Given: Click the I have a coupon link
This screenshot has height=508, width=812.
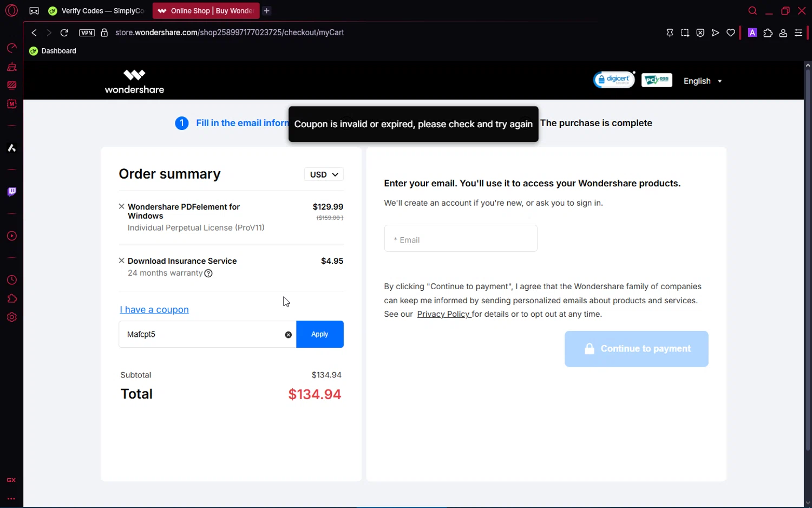Looking at the screenshot, I should point(154,310).
